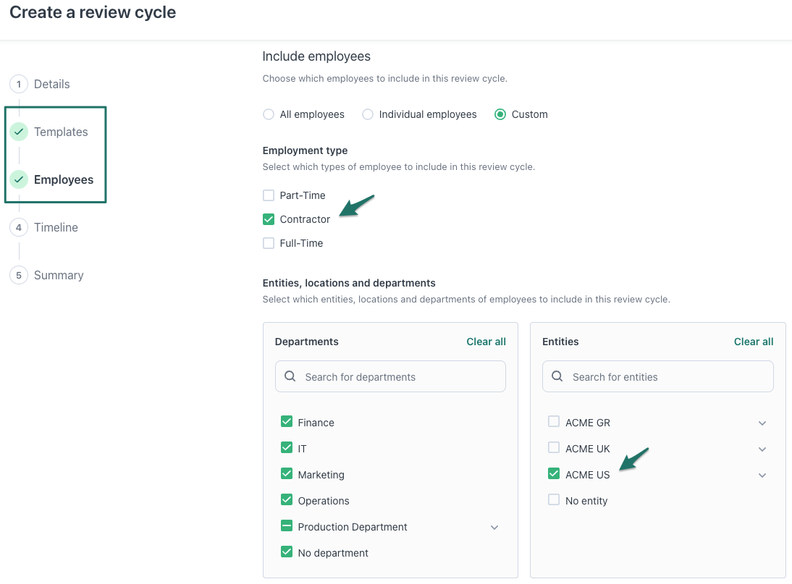Choose the Individual employees radio option
Viewport: 792px width, 584px height.
(x=368, y=115)
